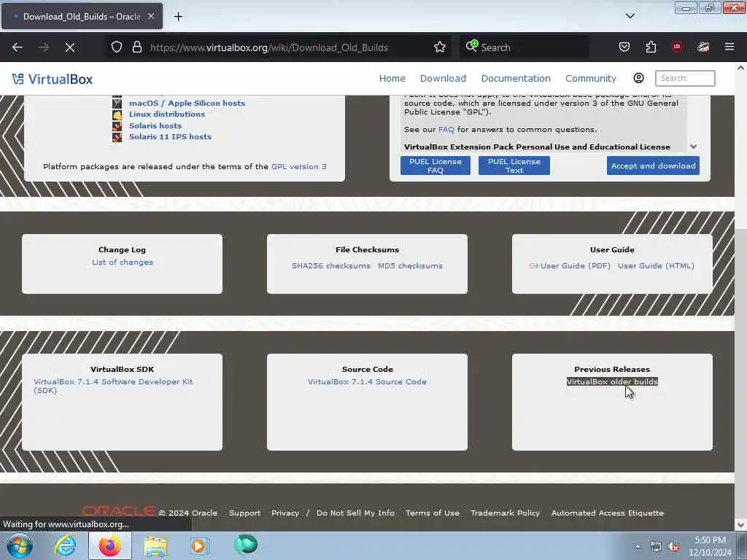Open Linux distributions link
This screenshot has width=747, height=560.
tap(167, 114)
